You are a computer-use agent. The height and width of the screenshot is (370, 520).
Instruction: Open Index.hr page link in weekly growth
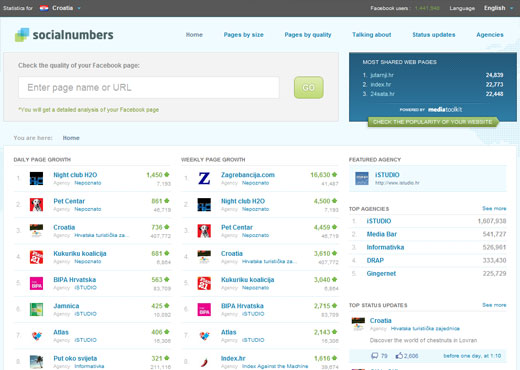pyautogui.click(x=233, y=358)
